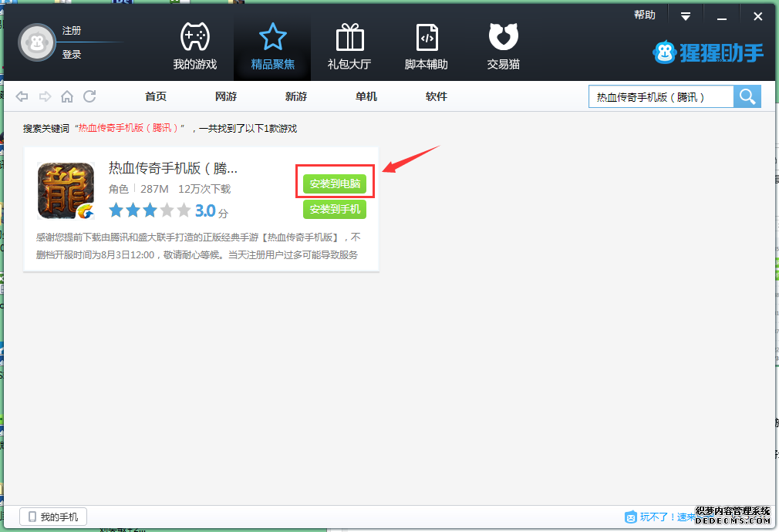Go back with the left arrow
Viewport: 779px width, 532px height.
[22, 96]
